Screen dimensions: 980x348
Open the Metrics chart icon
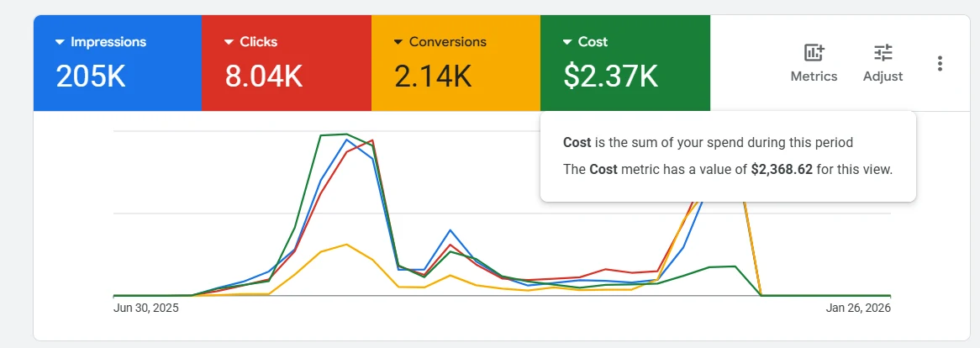tap(814, 53)
